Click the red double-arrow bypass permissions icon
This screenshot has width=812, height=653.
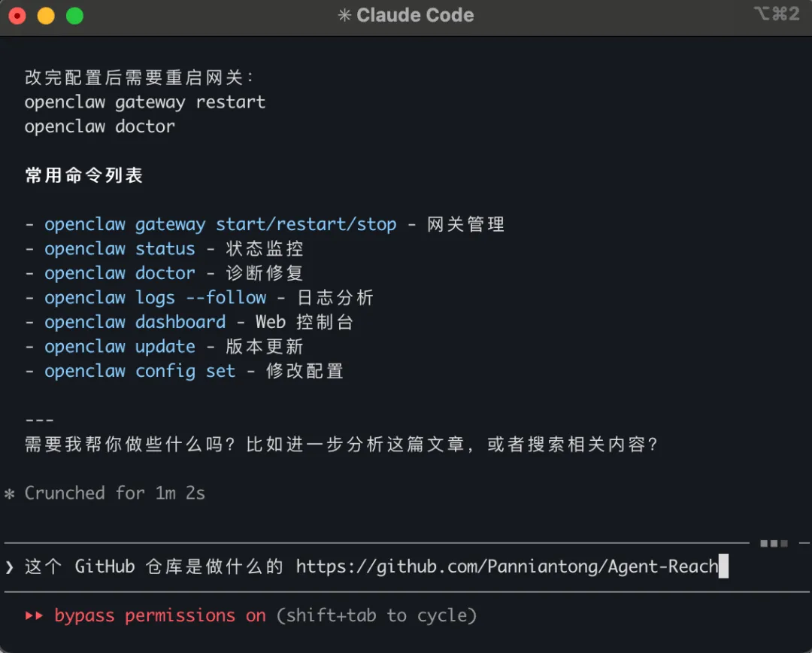point(35,615)
